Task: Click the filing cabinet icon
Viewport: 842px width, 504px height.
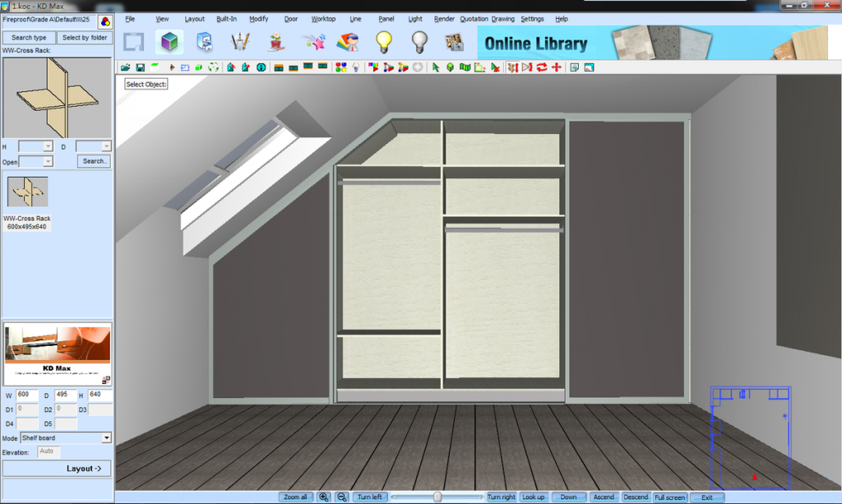Action: pyautogui.click(x=205, y=42)
